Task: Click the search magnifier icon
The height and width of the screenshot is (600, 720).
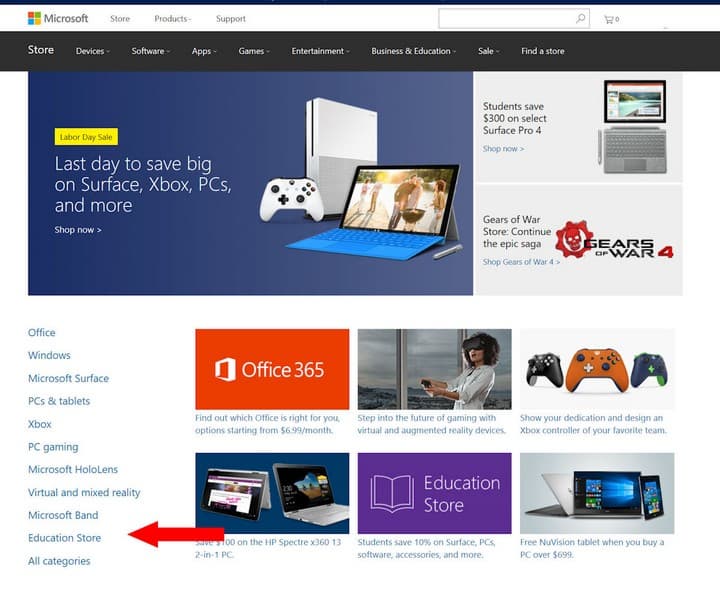Action: pyautogui.click(x=580, y=18)
